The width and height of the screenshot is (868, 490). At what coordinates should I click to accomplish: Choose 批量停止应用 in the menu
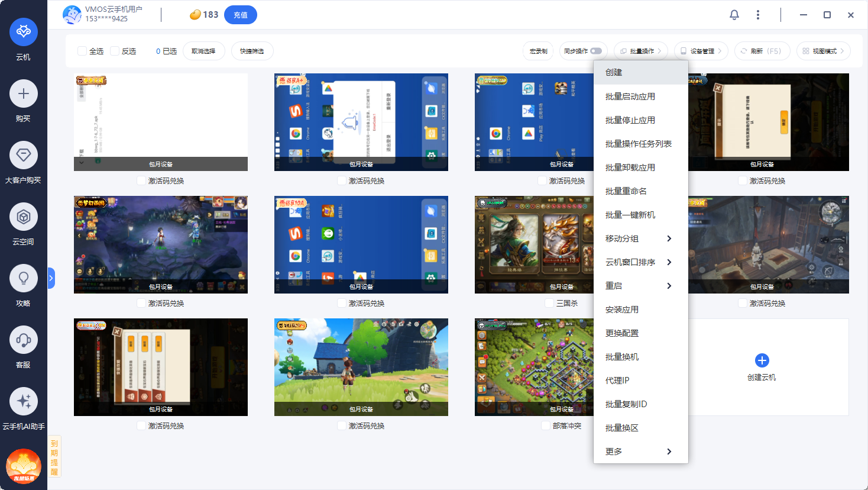641,120
